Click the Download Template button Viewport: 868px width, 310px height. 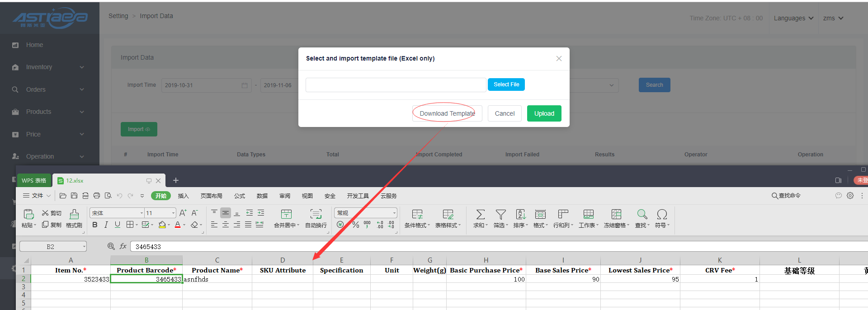click(447, 113)
